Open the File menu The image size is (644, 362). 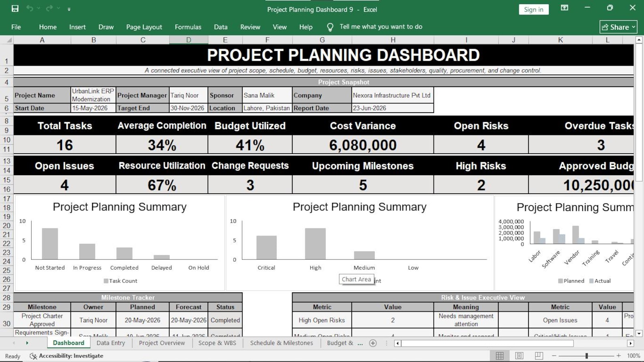16,27
